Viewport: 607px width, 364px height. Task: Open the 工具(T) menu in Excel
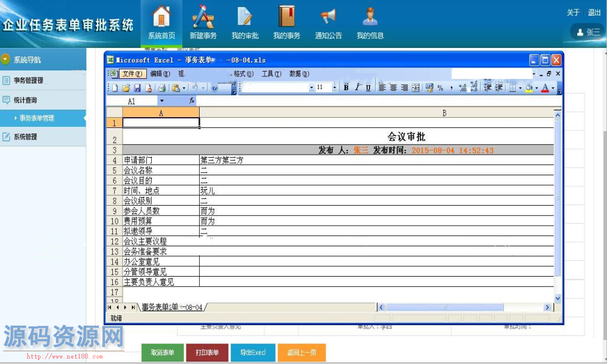pos(271,73)
